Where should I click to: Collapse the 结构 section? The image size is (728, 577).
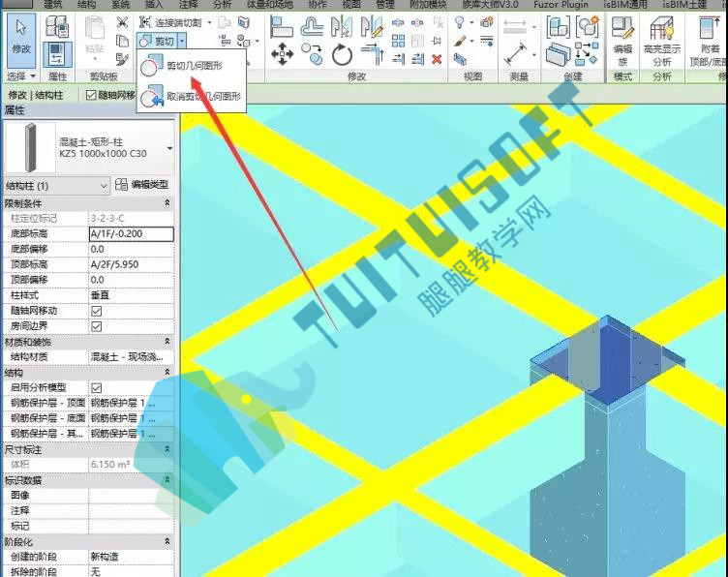click(167, 373)
